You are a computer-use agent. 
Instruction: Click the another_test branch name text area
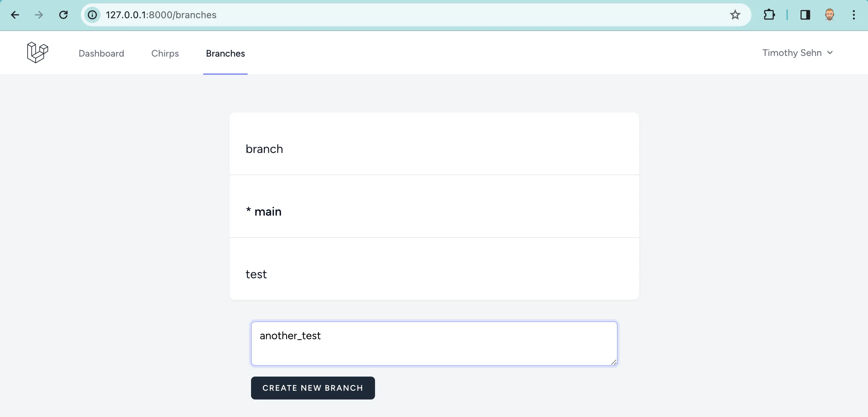(434, 343)
